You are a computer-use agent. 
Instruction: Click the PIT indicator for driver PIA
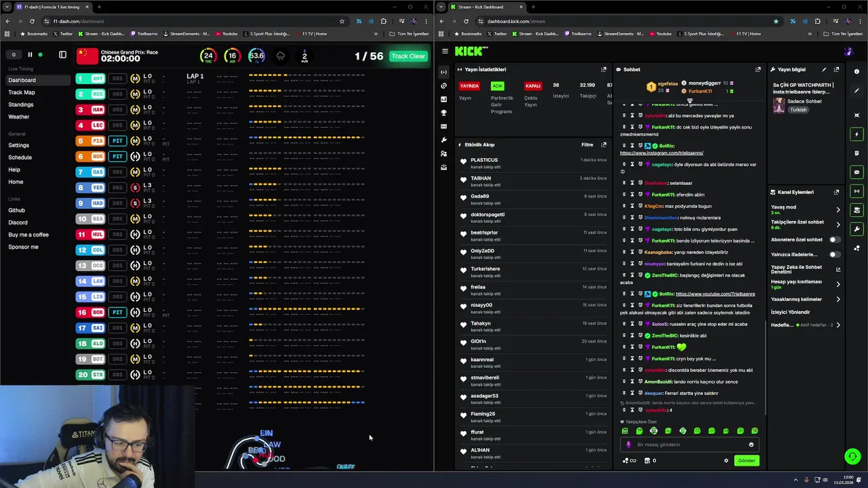[117, 140]
